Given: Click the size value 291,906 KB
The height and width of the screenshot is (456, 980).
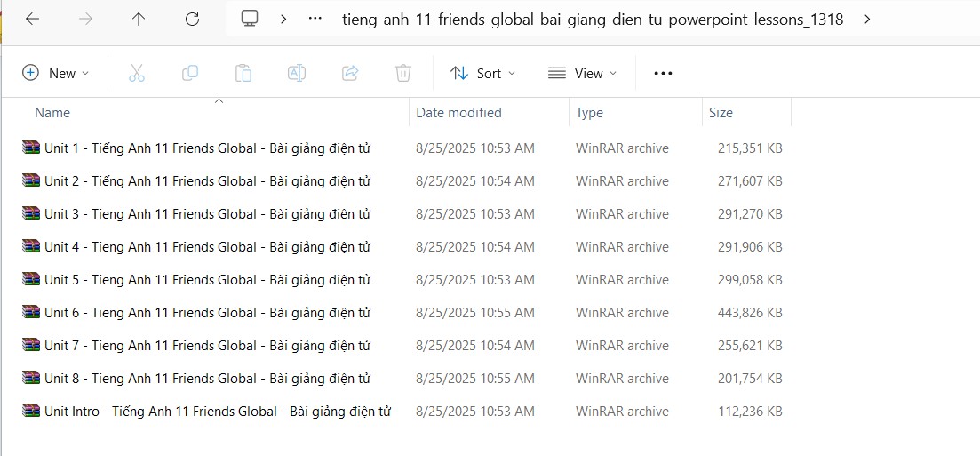Looking at the screenshot, I should click(x=750, y=246).
